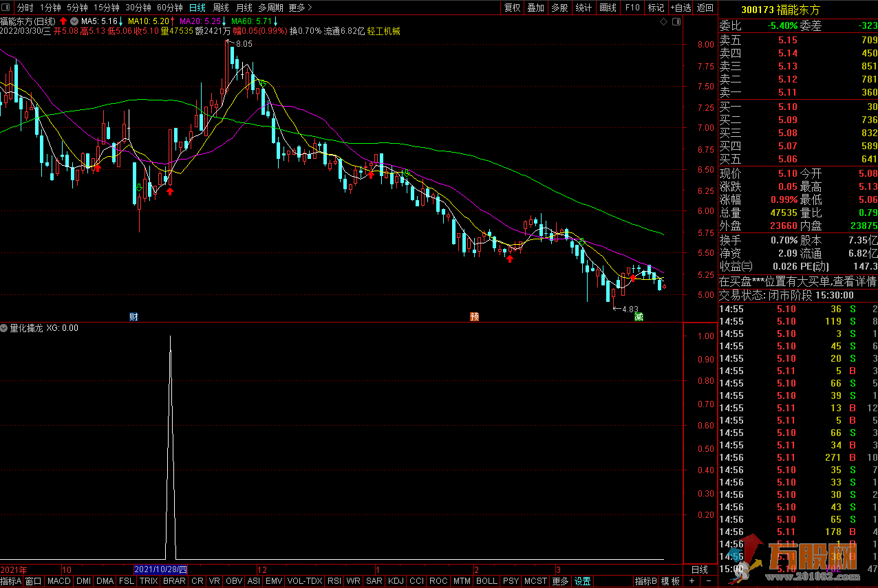This screenshot has width=878, height=588.
Task: Expand the 更多 periods menu
Action: point(300,8)
